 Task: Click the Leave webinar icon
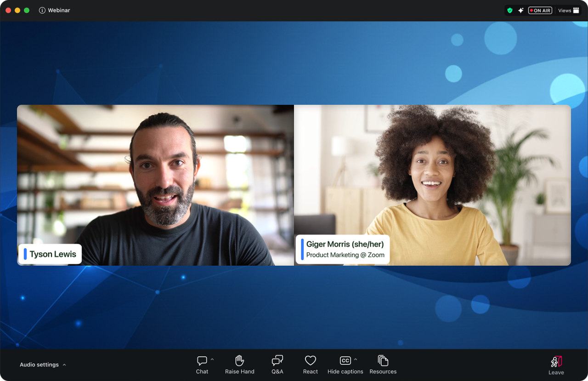(556, 362)
